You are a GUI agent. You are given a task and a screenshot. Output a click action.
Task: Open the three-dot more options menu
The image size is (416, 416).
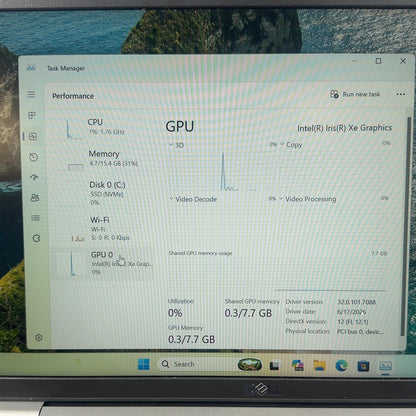coord(401,94)
